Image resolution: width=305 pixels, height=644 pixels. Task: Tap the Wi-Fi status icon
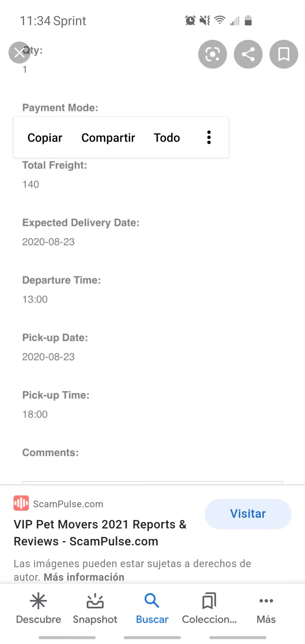pos(220,20)
